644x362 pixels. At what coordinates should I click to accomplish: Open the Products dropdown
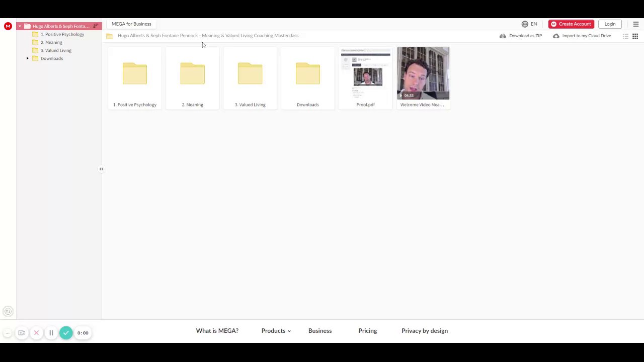pyautogui.click(x=276, y=331)
